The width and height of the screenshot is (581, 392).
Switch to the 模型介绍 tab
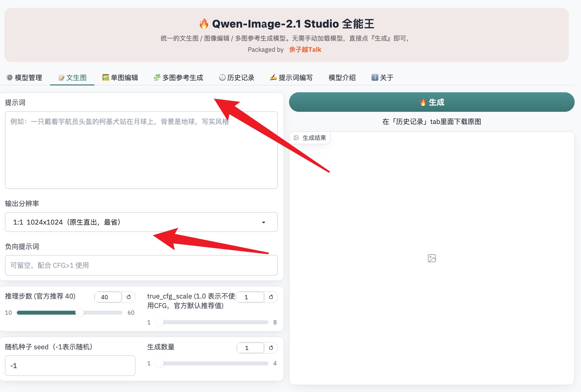pos(342,78)
